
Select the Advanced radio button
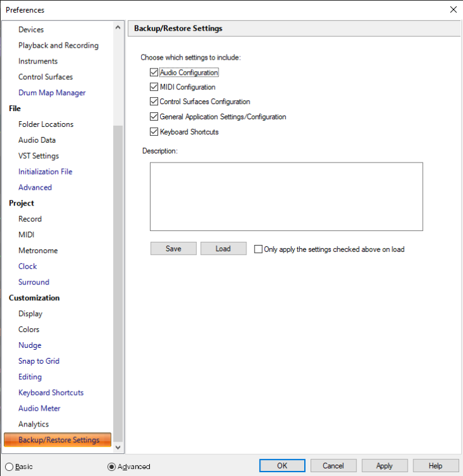[x=112, y=466]
